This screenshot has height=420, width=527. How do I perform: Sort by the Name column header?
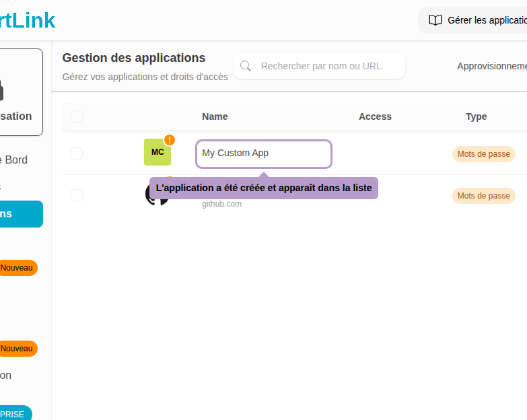click(x=215, y=116)
